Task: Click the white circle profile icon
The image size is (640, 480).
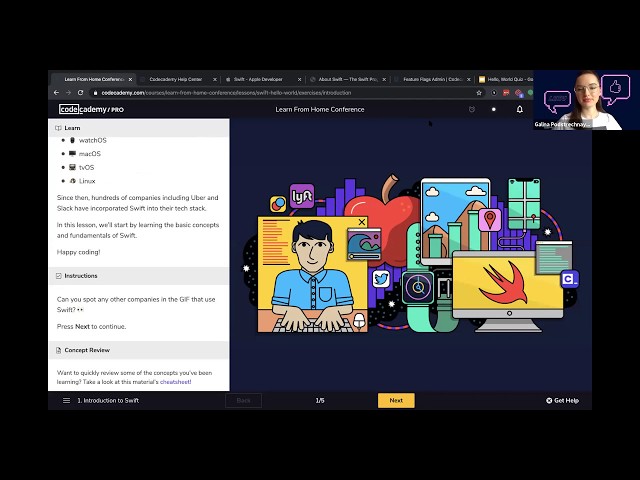Action: 494,109
